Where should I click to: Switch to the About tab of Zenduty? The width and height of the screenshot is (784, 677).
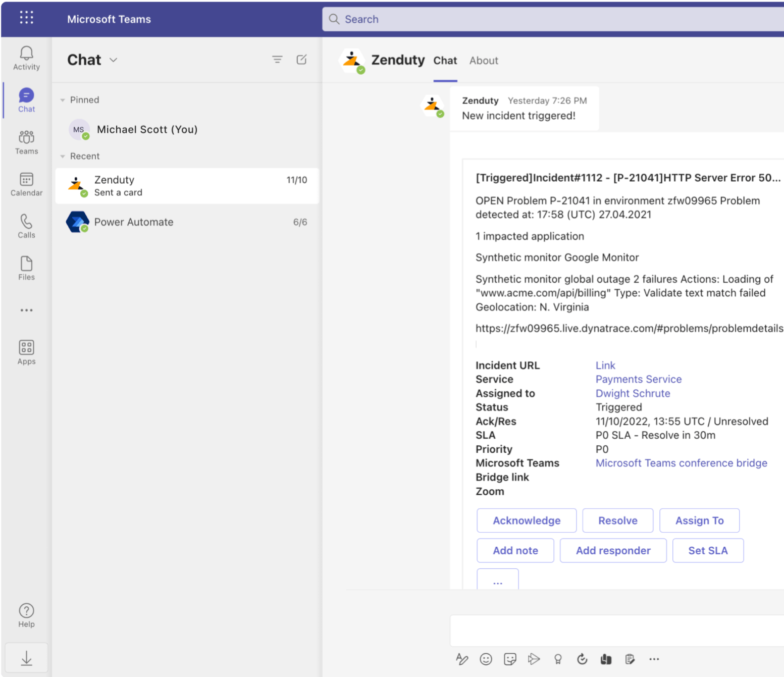click(483, 60)
